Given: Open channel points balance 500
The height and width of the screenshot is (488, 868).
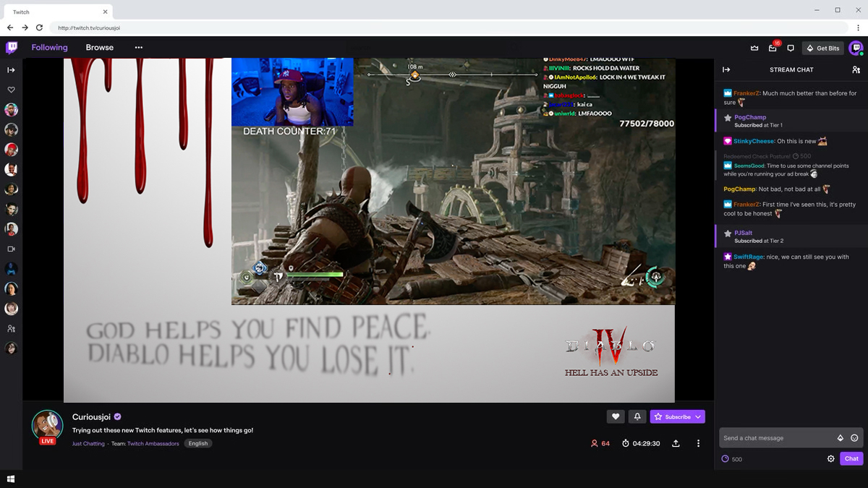Looking at the screenshot, I should click(x=732, y=459).
